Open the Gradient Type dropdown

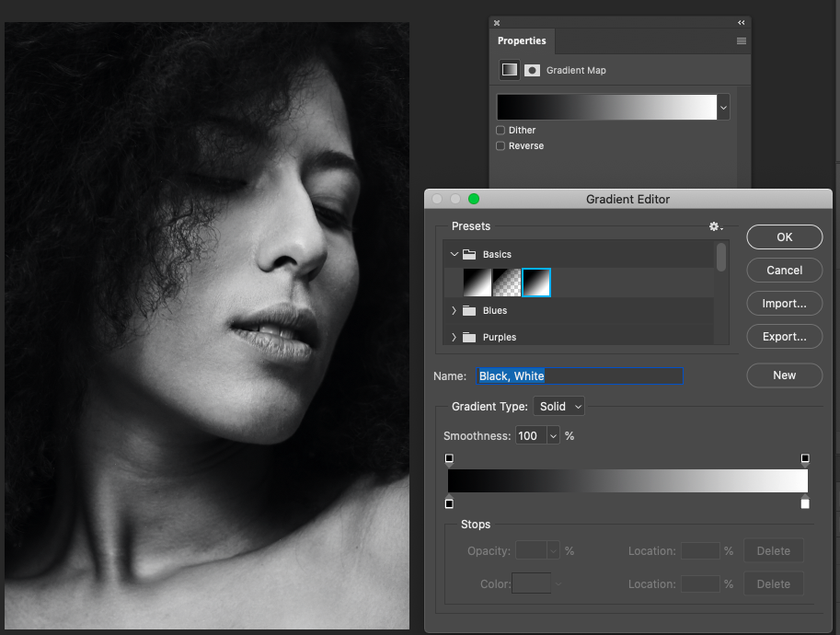point(558,406)
